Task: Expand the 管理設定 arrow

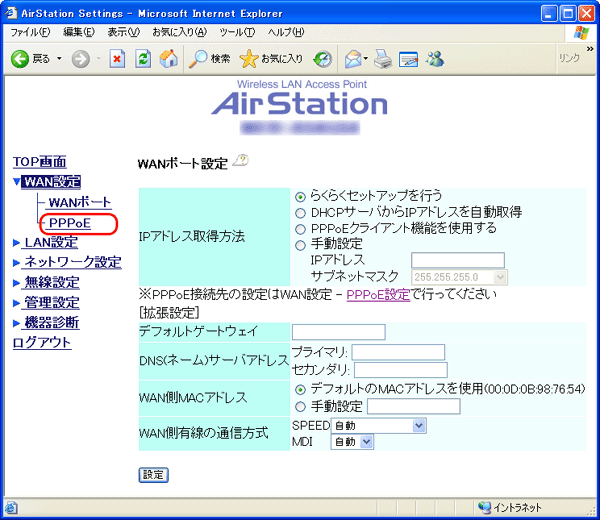Action: click(16, 303)
